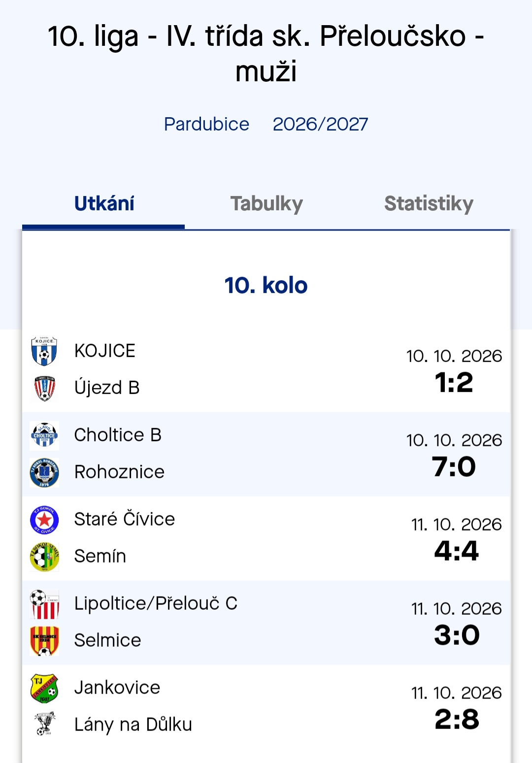Click the 10. kolo round heading
Screen dimensions: 532x763
click(x=266, y=285)
